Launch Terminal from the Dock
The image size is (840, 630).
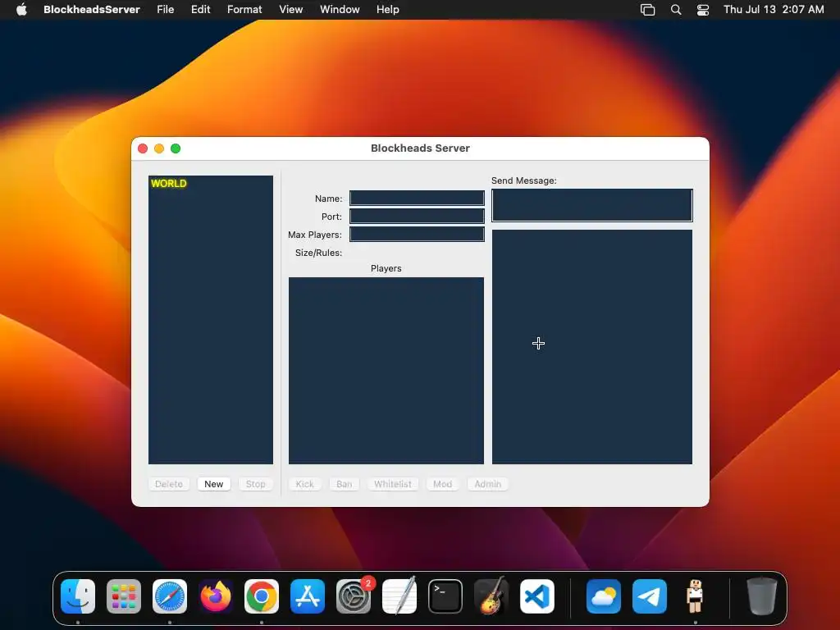tap(445, 596)
